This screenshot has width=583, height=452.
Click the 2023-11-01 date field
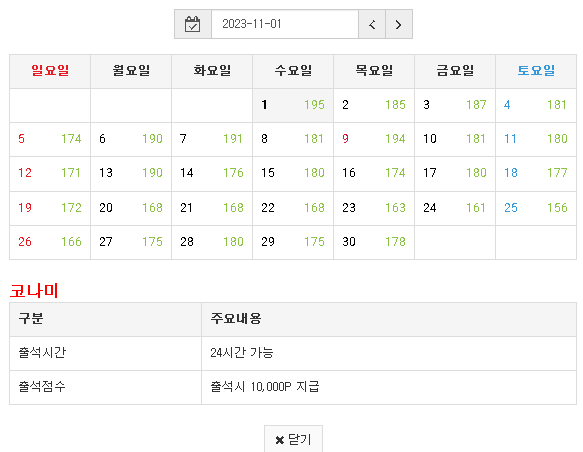point(285,24)
